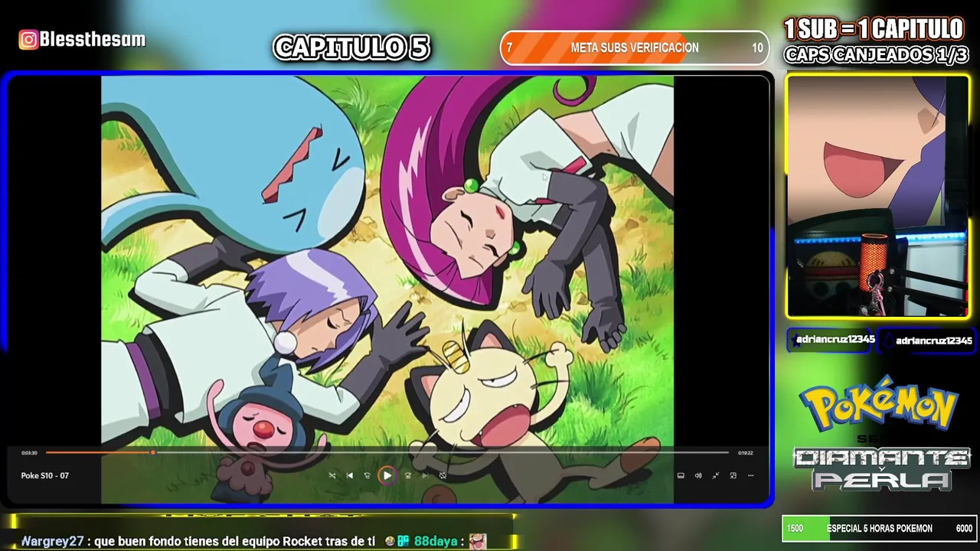Image resolution: width=980 pixels, height=551 pixels.
Task: Click the META SUBS VERIFICACION goal bar
Action: [x=635, y=47]
